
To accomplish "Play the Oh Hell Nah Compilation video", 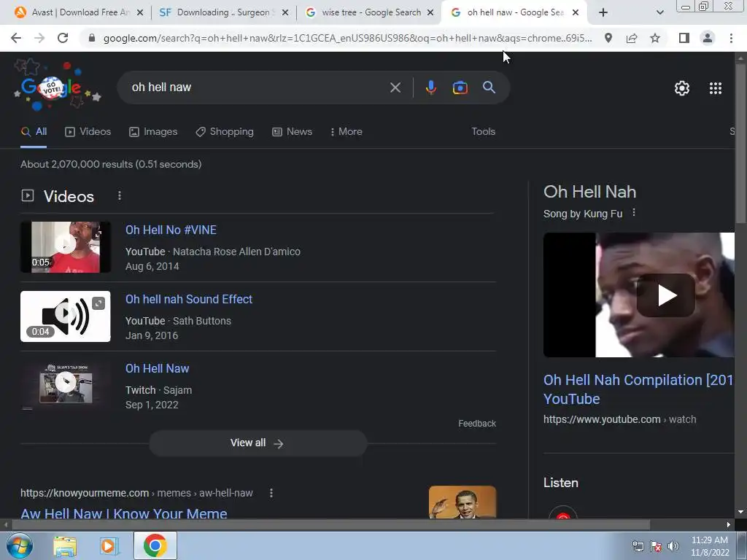I will coord(666,295).
